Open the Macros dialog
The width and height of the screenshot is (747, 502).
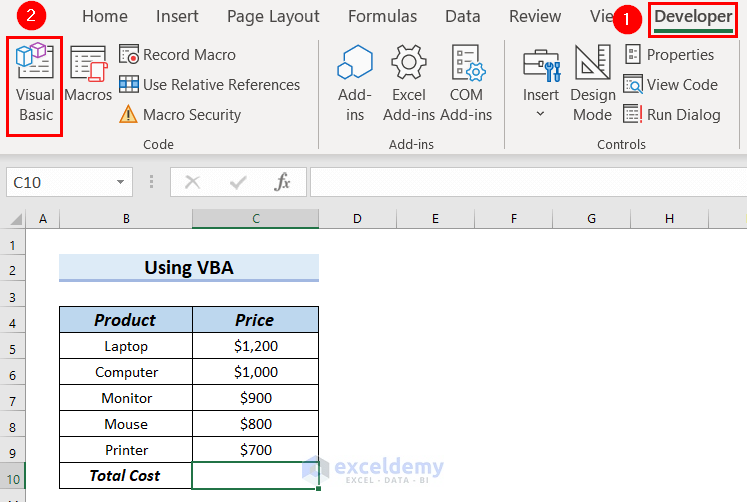pos(88,74)
